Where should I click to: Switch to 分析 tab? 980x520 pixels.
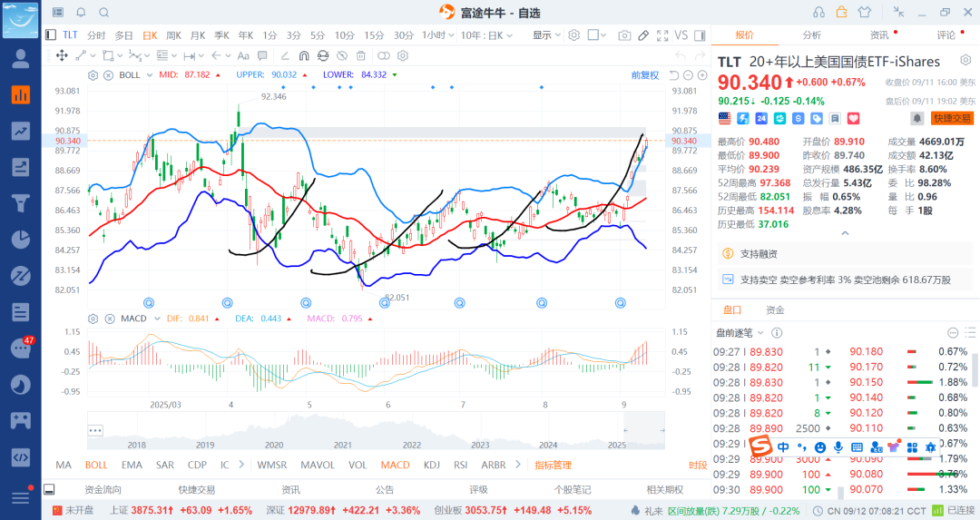812,35
